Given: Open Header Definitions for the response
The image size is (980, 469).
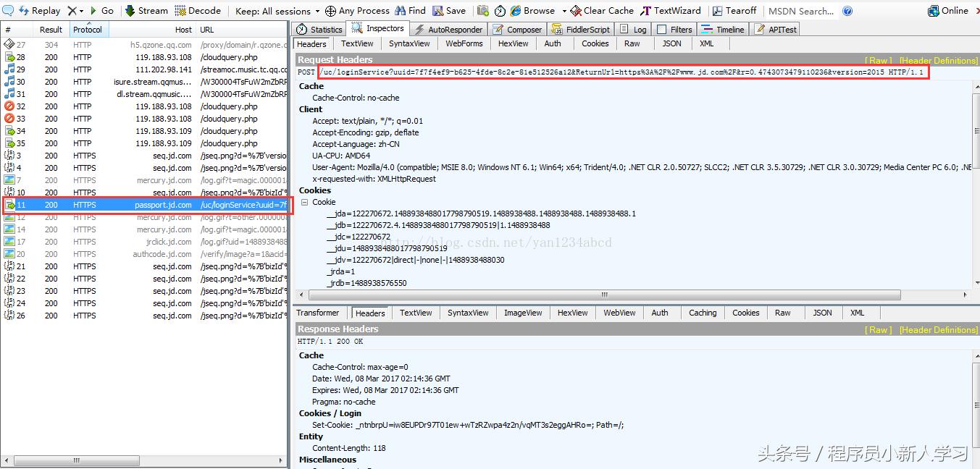Looking at the screenshot, I should point(937,329).
